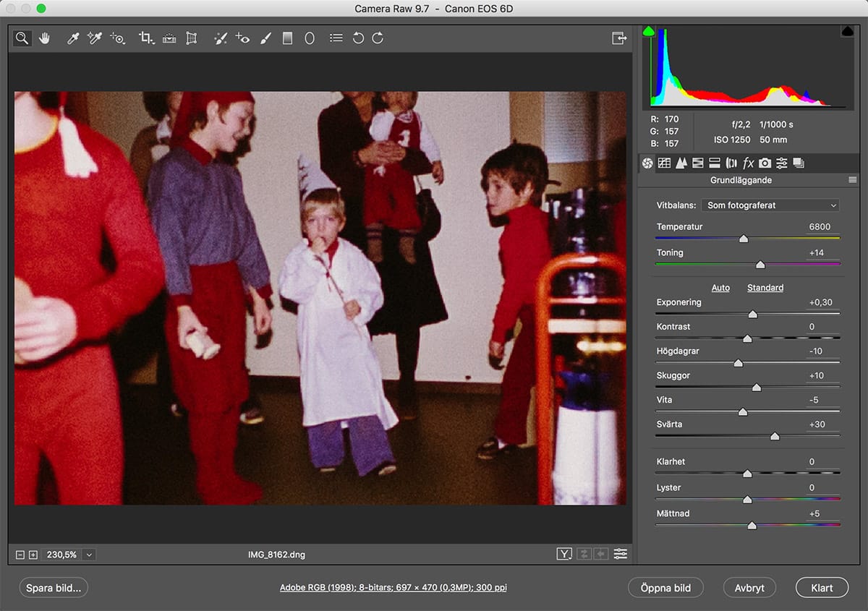Click the Öppna bild button
The image size is (868, 611).
[665, 588]
